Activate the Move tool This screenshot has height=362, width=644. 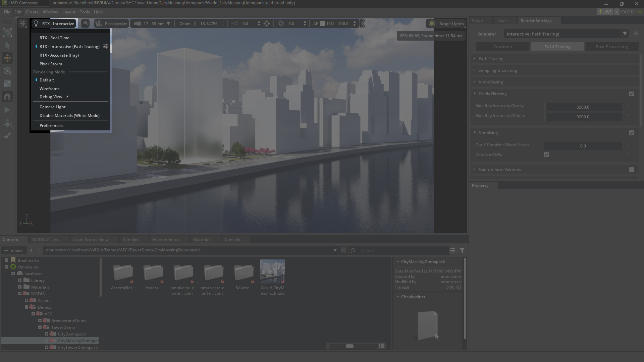[x=7, y=58]
